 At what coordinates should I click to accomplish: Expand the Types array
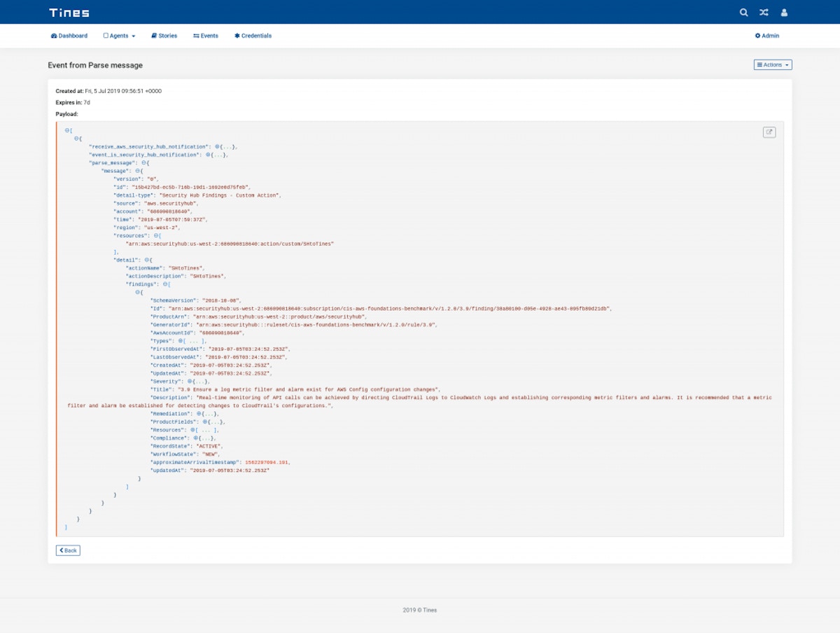point(181,341)
